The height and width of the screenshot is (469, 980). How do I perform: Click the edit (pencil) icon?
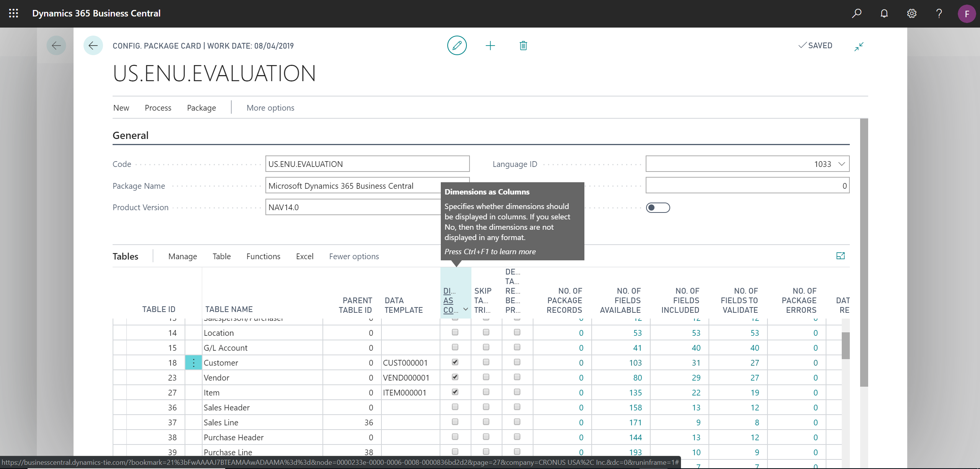[457, 45]
